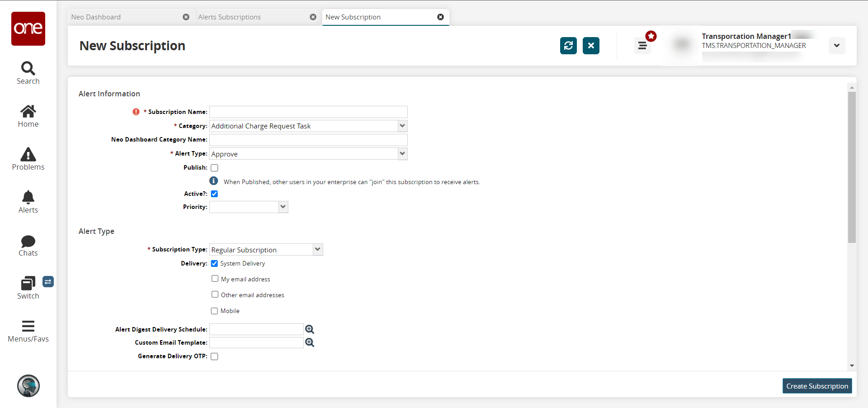Open lookup for Alert Digest Delivery Schedule
The image size is (868, 408).
[x=310, y=329]
